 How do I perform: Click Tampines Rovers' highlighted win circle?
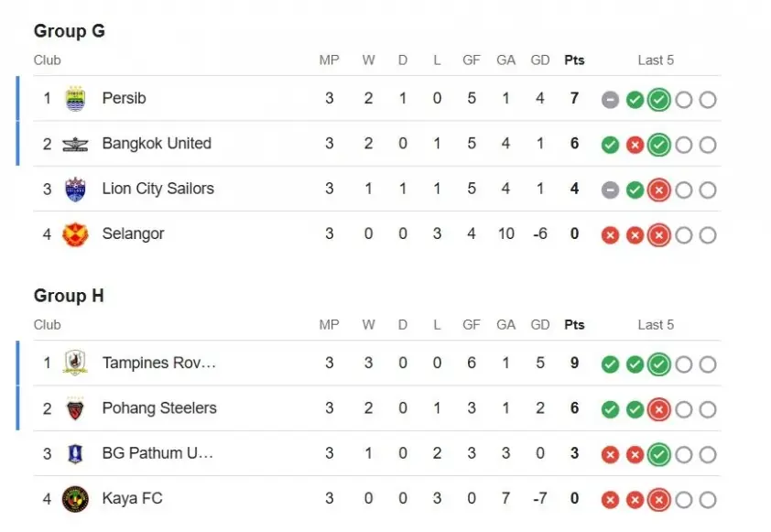658,364
